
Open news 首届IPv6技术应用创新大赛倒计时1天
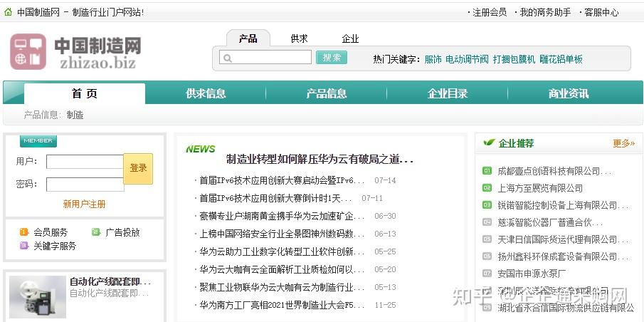coord(275,198)
